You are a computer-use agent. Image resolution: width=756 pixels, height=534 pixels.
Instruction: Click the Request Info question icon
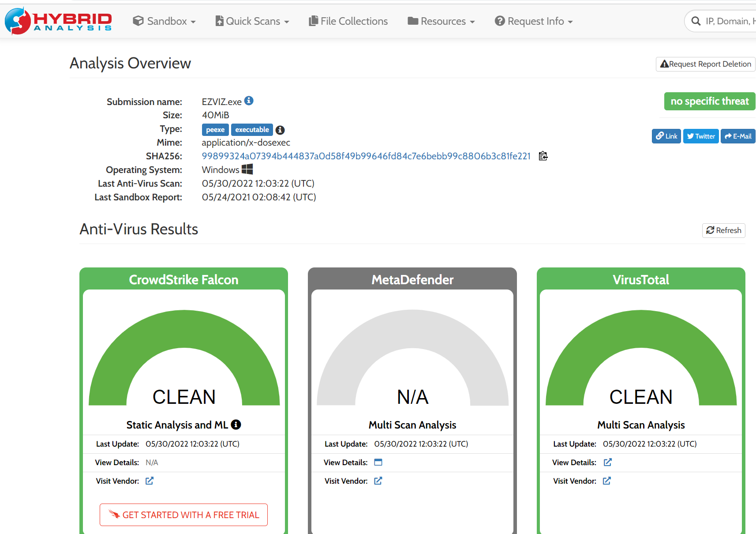pos(500,21)
